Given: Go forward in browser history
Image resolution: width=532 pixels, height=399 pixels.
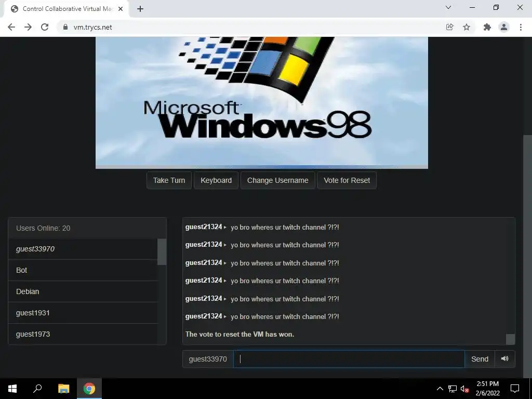Looking at the screenshot, I should pos(28,27).
